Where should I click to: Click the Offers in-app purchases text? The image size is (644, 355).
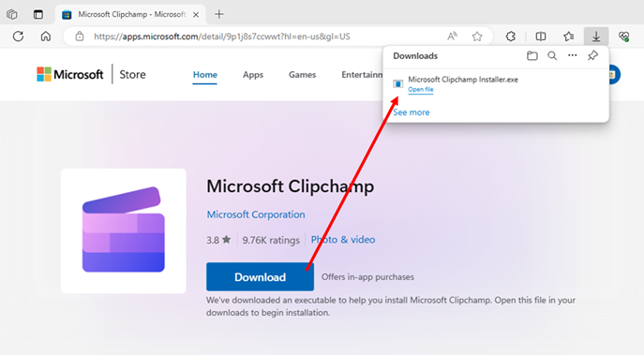tap(367, 277)
